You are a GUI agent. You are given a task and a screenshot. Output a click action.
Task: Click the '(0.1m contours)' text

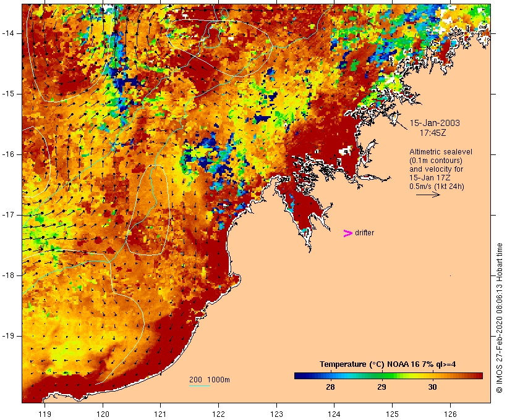point(436,160)
